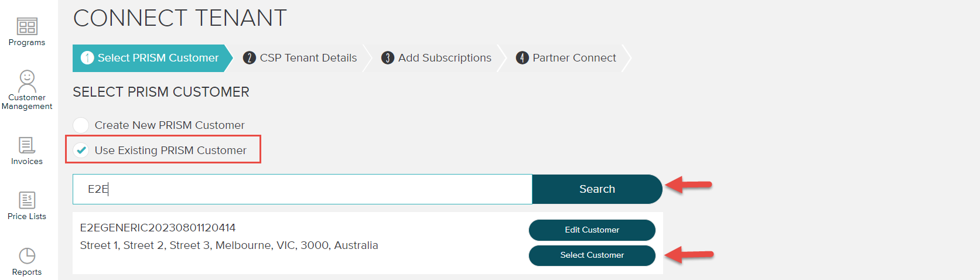Click the Select Customer button
Screen dimensions: 980x280
pyautogui.click(x=592, y=255)
